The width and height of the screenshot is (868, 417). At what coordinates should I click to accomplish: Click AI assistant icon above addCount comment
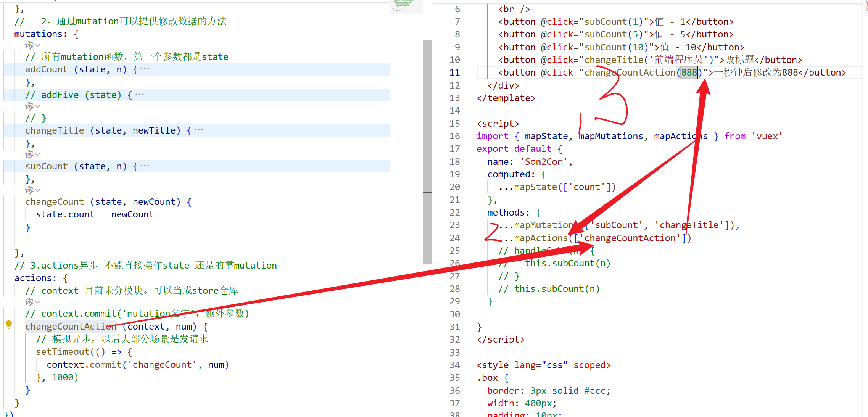pyautogui.click(x=29, y=45)
